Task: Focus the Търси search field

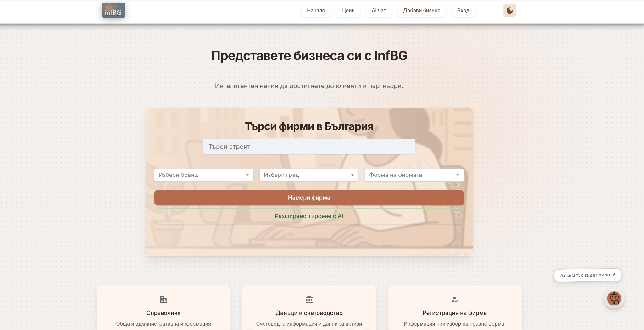Action: 309,147
